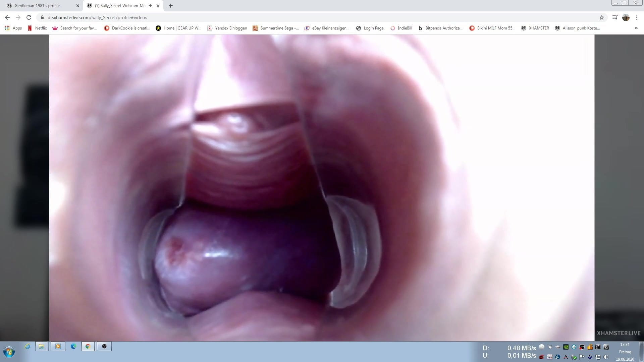Screen dimensions: 644x362
Task: Mute tab using the tab speaker icon
Action: [x=151, y=6]
